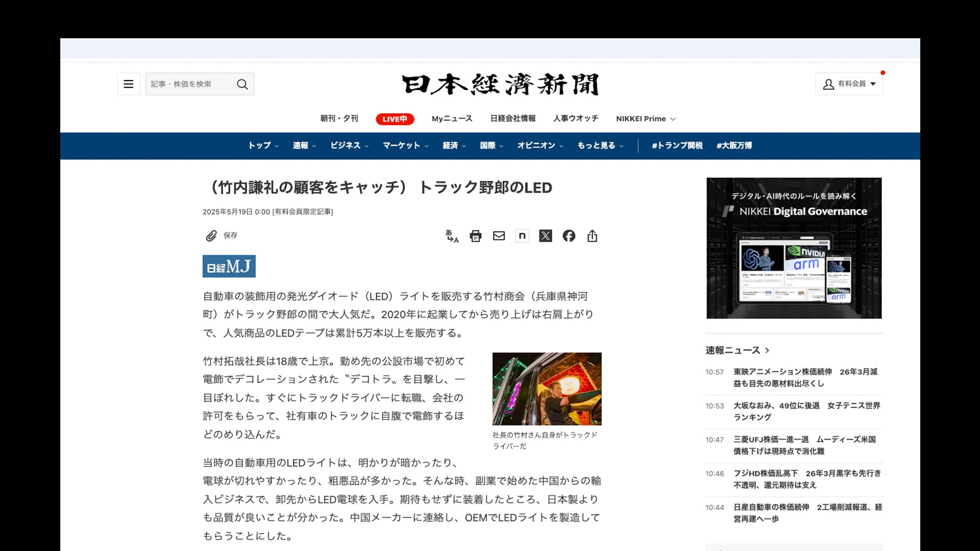Expand the NIKKEI Prime dropdown

tap(645, 119)
